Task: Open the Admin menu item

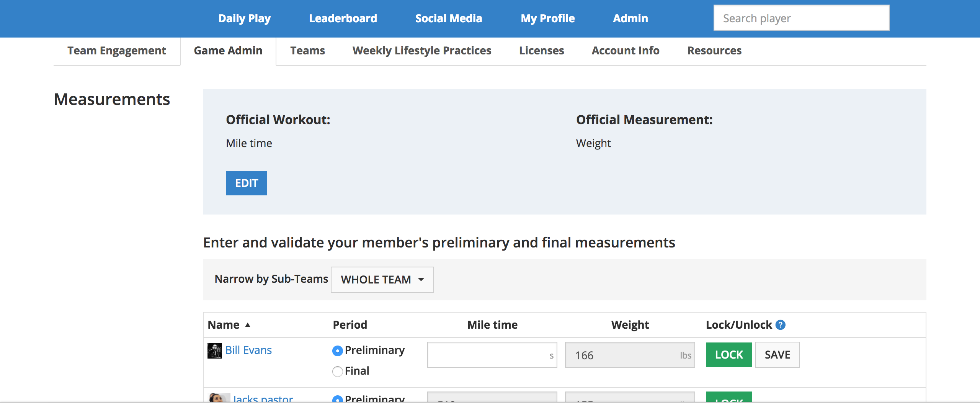Action: pos(630,18)
